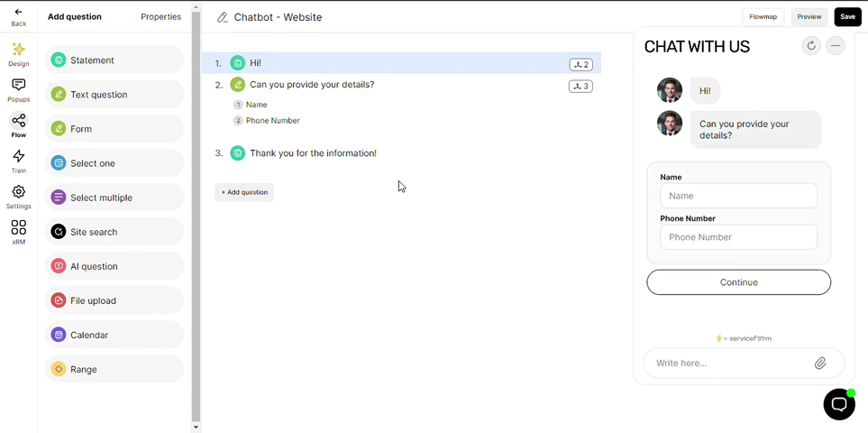Add a Range question type
This screenshot has height=433, width=868.
(114, 369)
